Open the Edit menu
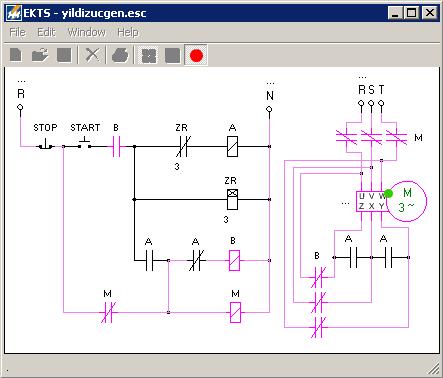The height and width of the screenshot is (378, 443). 46,32
